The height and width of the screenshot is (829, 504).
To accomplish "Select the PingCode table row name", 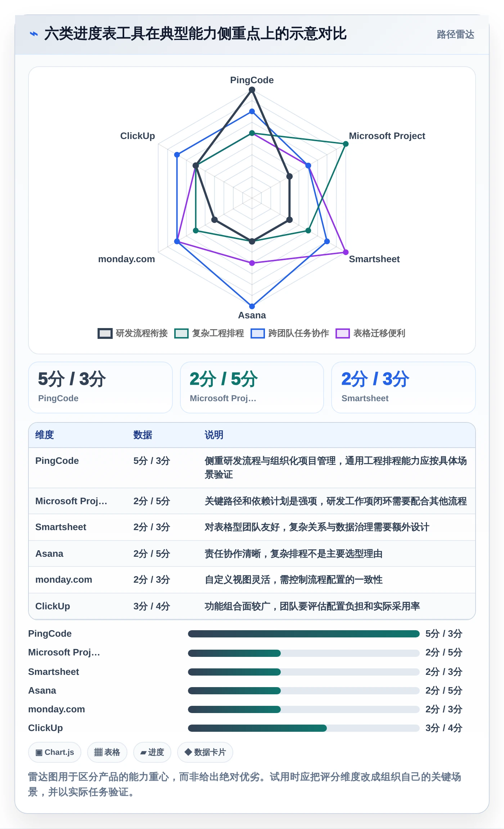I will coord(57,461).
